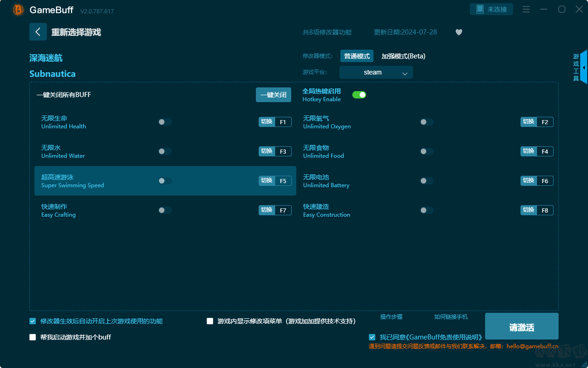
Task: Click 切换 F8 hotkey for Easy Construction
Action: tap(537, 210)
